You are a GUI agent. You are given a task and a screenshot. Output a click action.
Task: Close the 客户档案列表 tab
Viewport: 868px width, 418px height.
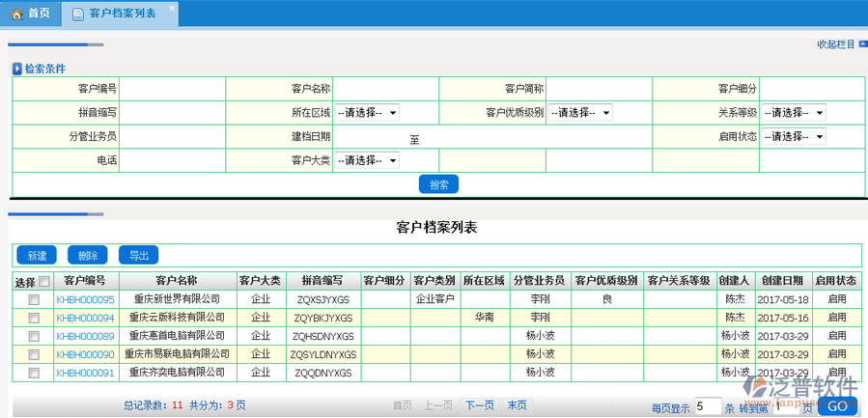(x=171, y=9)
